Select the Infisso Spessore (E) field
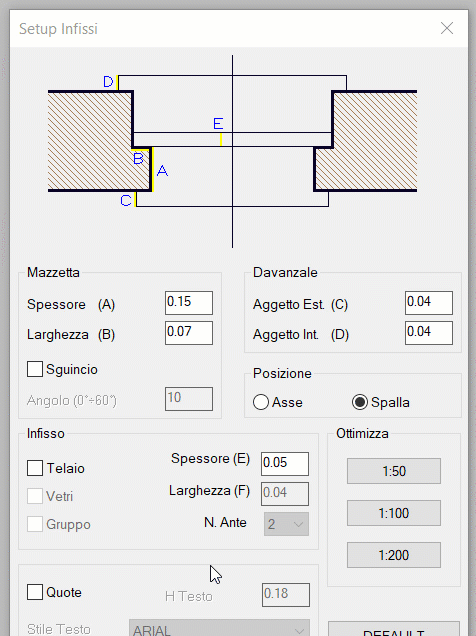This screenshot has width=476, height=636. [x=285, y=464]
